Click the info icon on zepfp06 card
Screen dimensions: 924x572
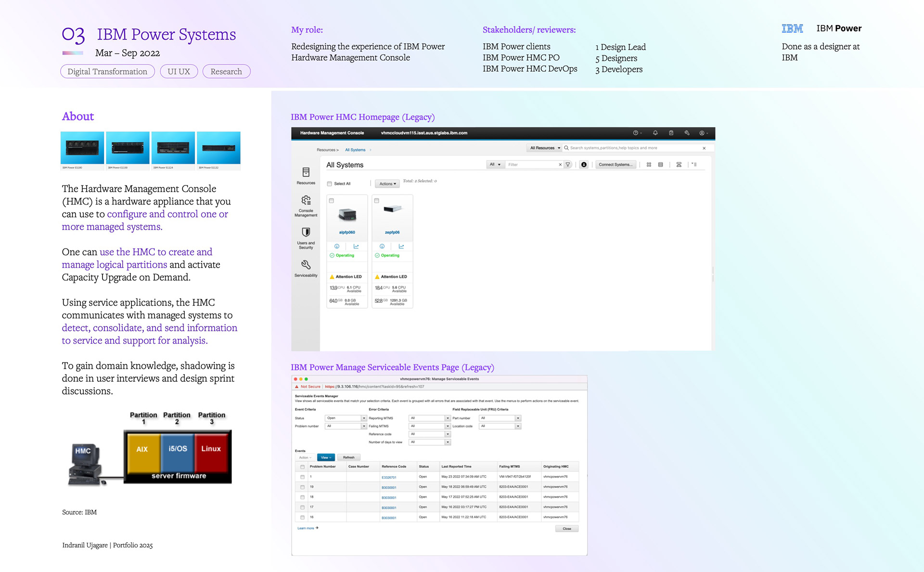pos(382,246)
